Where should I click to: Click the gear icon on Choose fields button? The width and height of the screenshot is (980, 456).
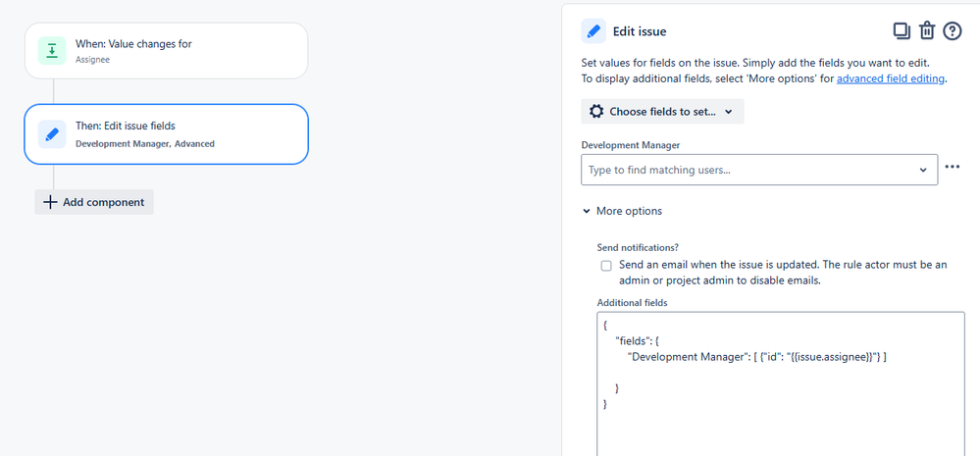point(596,111)
